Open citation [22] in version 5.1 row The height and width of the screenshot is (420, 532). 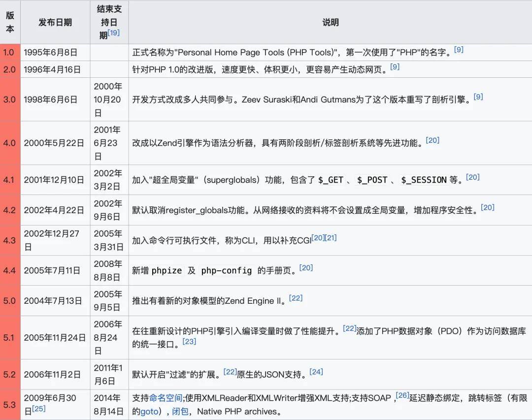click(x=349, y=328)
